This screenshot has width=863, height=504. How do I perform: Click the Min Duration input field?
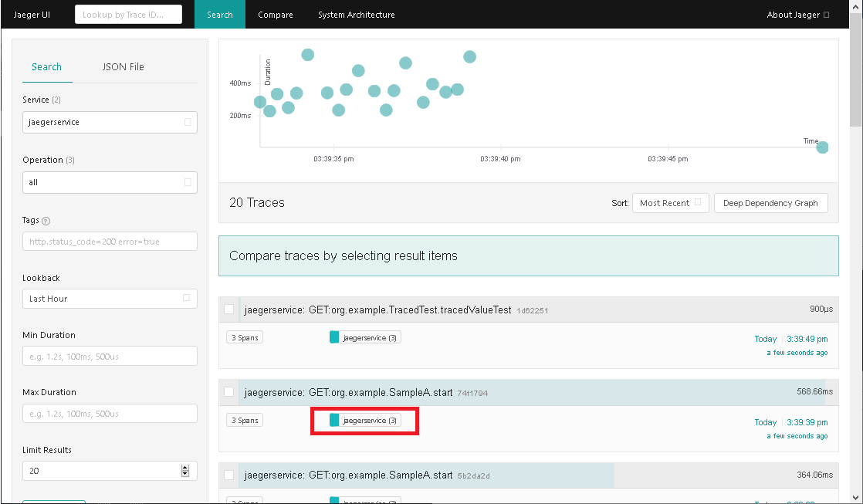click(110, 356)
